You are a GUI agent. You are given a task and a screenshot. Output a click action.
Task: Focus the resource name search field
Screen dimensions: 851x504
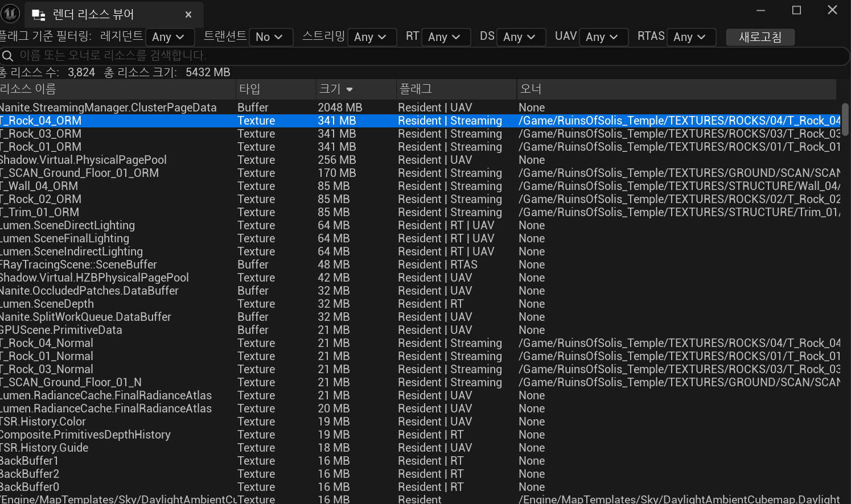(x=425, y=55)
